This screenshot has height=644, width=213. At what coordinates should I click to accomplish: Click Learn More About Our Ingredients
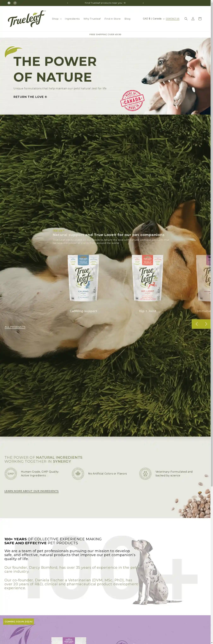click(x=32, y=491)
